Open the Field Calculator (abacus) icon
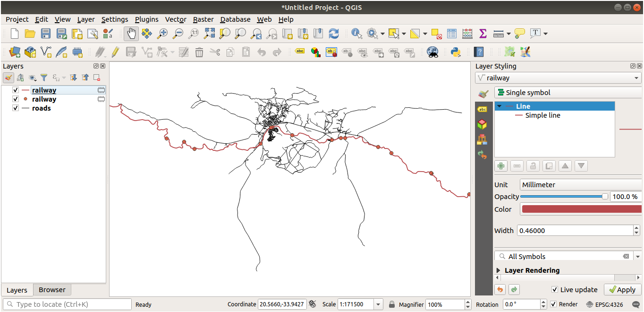 pyautogui.click(x=467, y=34)
